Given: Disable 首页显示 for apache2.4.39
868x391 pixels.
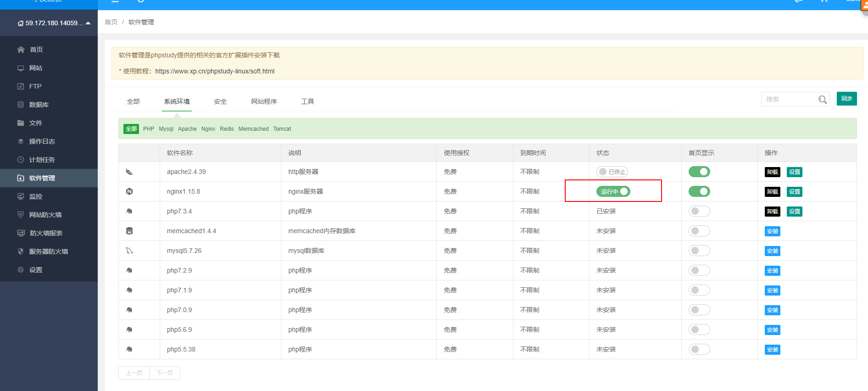Looking at the screenshot, I should (x=699, y=172).
